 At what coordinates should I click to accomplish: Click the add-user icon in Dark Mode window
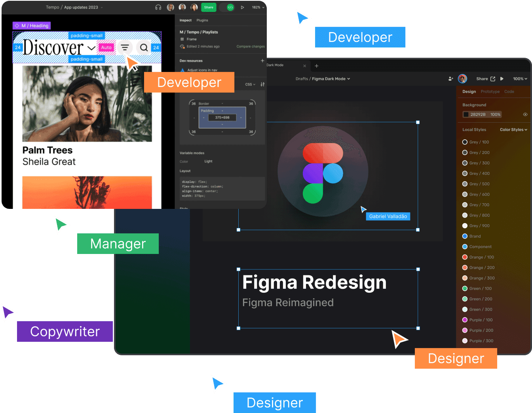pyautogui.click(x=450, y=79)
